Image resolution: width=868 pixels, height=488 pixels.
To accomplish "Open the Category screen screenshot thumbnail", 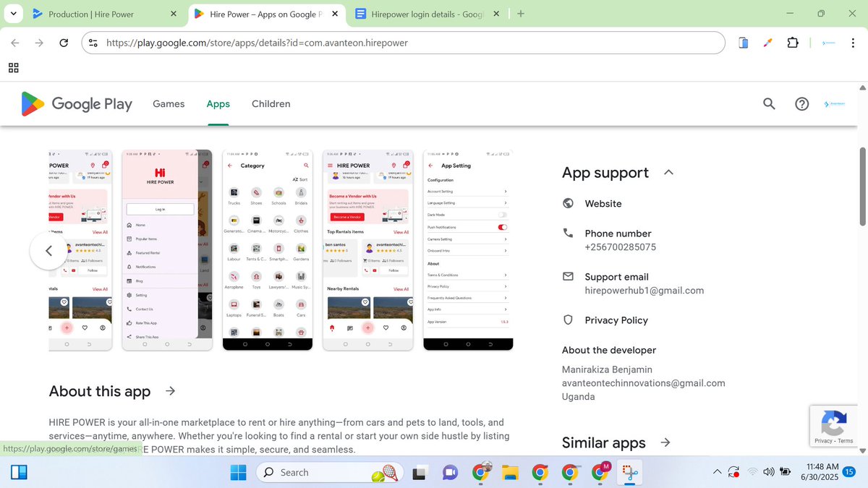I will click(x=268, y=250).
